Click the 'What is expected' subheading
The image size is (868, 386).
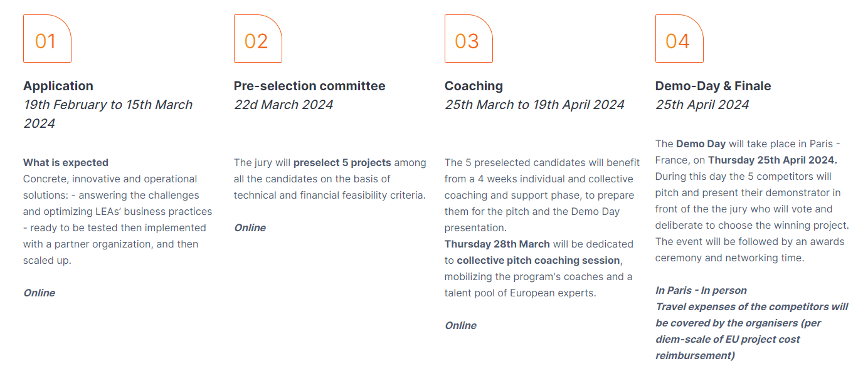pyautogui.click(x=66, y=162)
